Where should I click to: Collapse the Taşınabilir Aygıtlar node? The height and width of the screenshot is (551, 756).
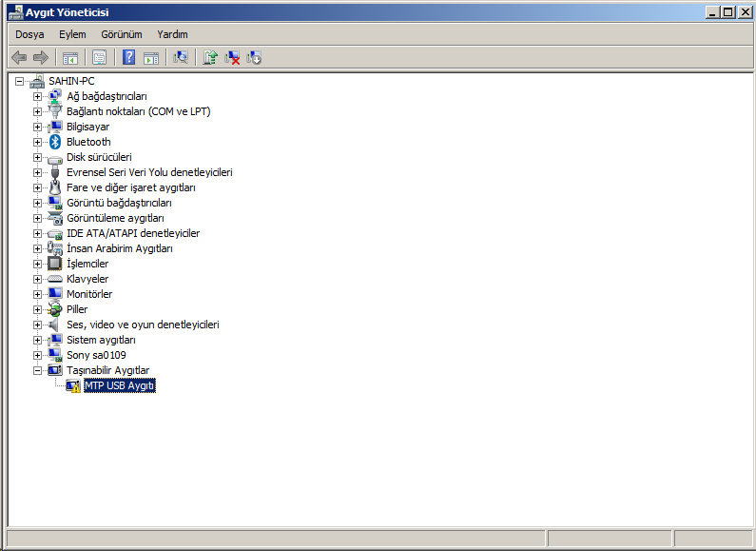coord(37,370)
